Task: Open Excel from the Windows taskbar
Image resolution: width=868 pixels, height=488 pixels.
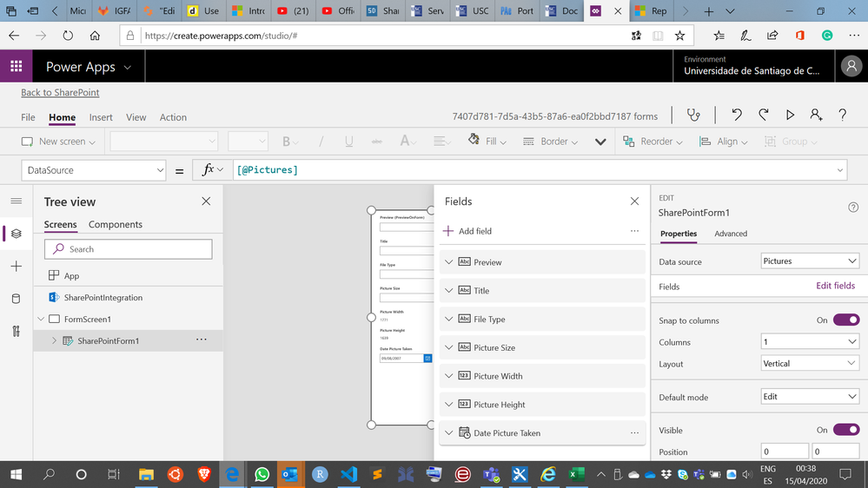Action: pos(576,474)
